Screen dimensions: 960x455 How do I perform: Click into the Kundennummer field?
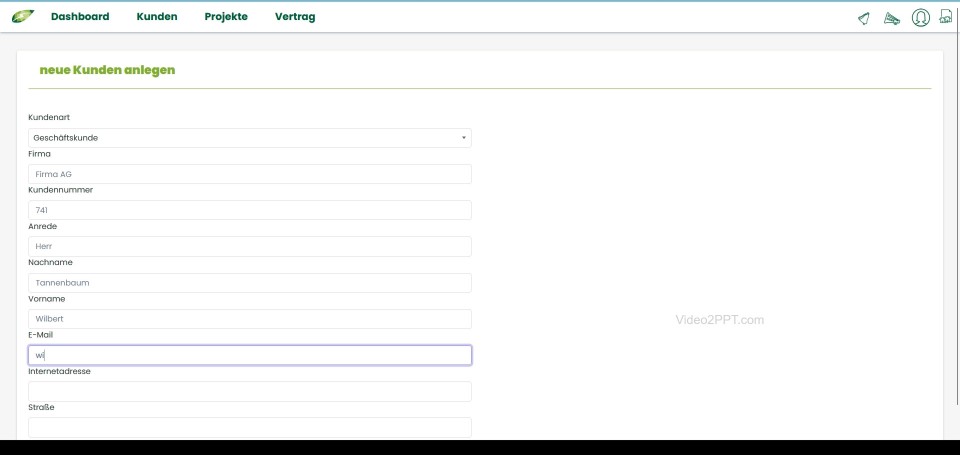(249, 210)
